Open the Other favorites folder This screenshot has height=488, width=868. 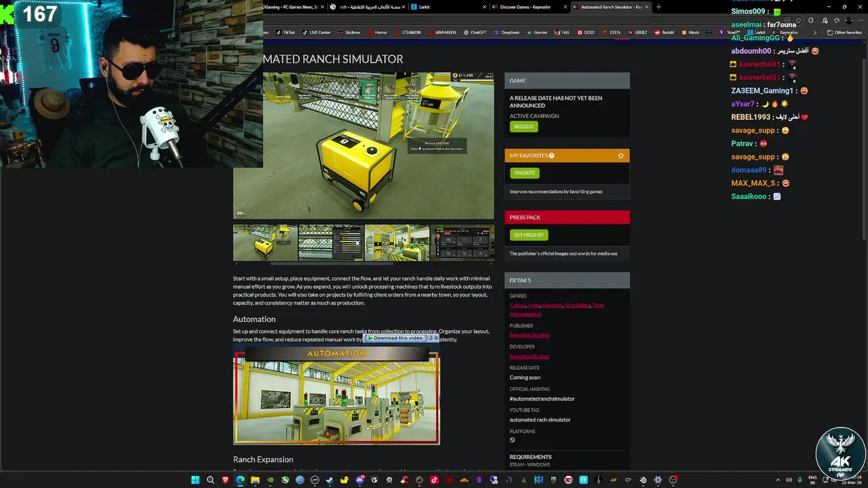pos(845,33)
